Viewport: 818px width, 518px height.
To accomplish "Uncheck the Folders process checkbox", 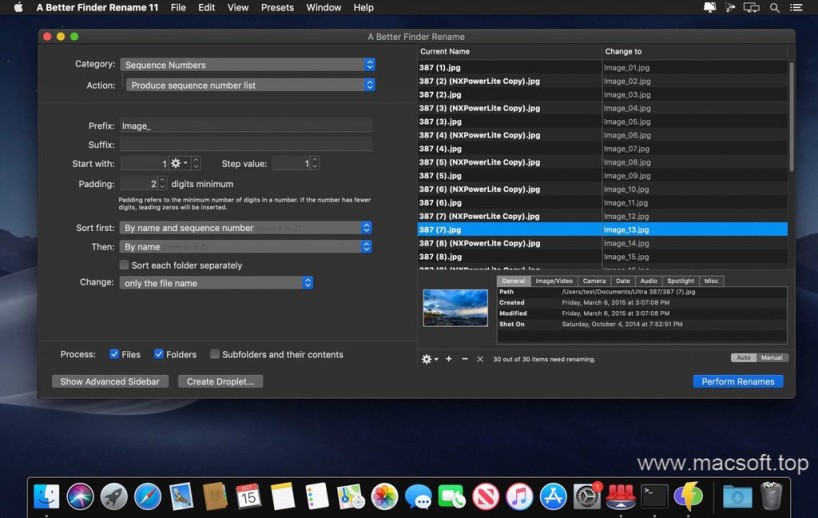I will (159, 354).
